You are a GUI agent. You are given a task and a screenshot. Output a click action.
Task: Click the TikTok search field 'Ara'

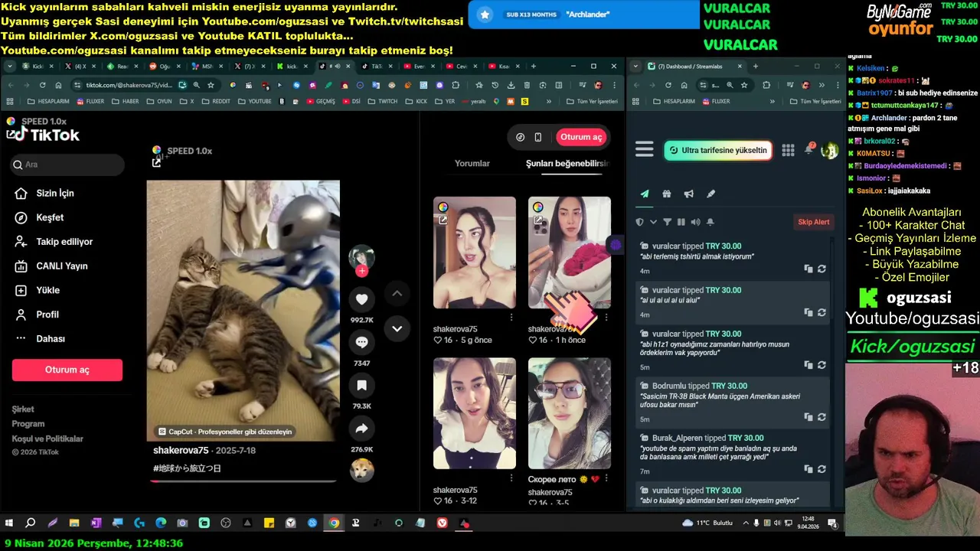tap(68, 165)
